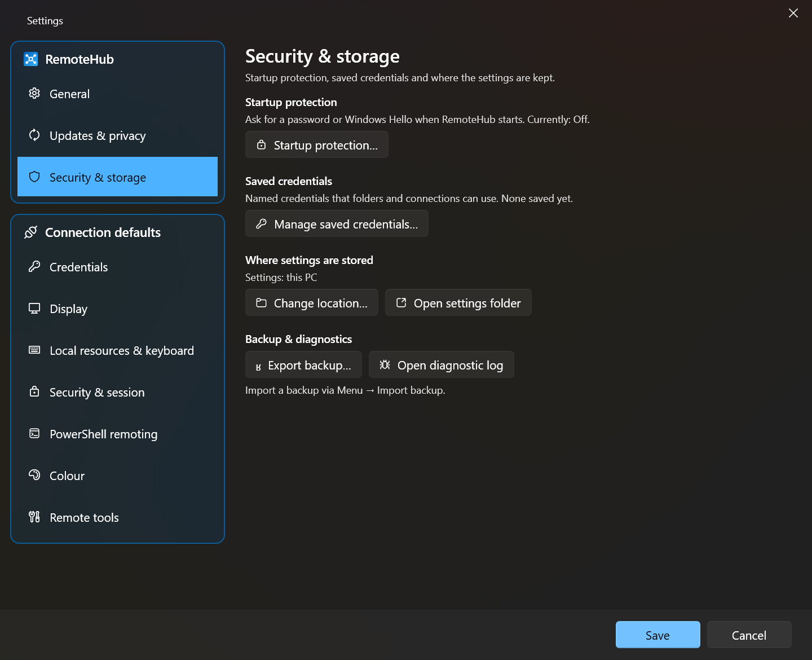
Task: Click the Connection defaults section header
Action: coord(103,232)
